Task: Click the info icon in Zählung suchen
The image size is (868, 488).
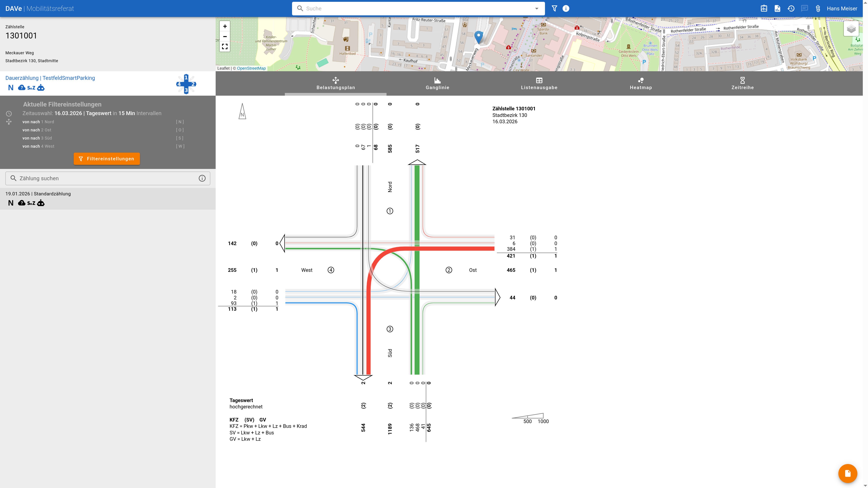Action: pyautogui.click(x=202, y=178)
